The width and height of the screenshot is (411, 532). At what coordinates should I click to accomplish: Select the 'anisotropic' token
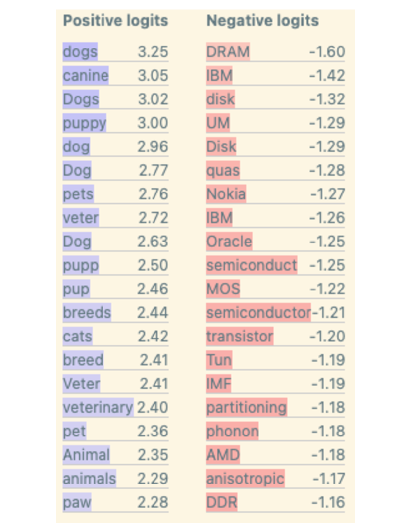pos(245,479)
